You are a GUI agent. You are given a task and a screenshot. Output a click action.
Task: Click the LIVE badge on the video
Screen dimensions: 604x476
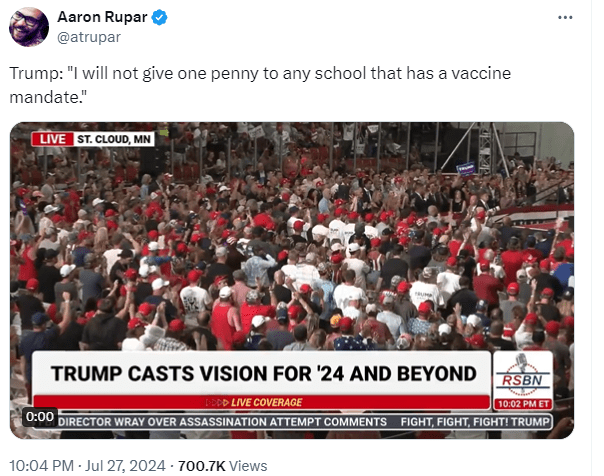53,139
